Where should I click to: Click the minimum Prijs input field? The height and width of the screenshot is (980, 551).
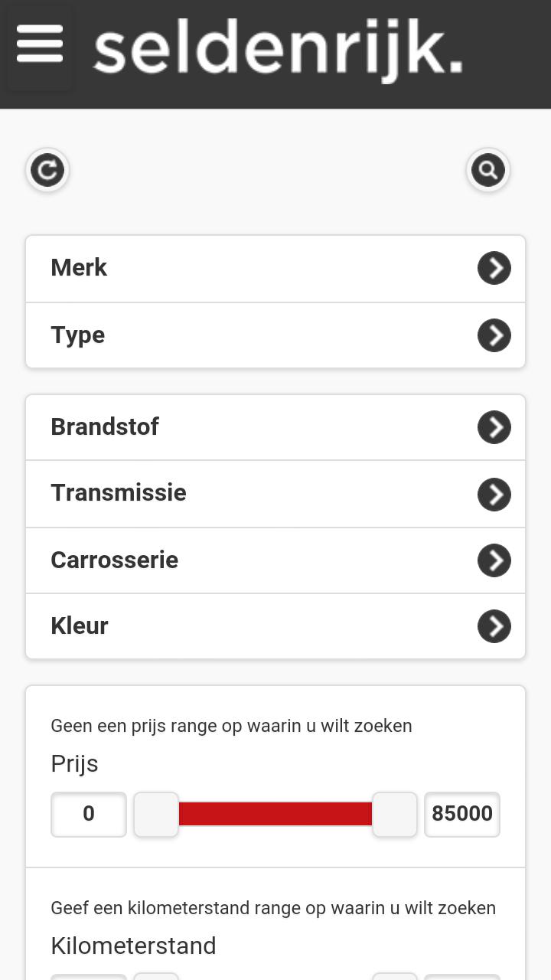tap(89, 814)
